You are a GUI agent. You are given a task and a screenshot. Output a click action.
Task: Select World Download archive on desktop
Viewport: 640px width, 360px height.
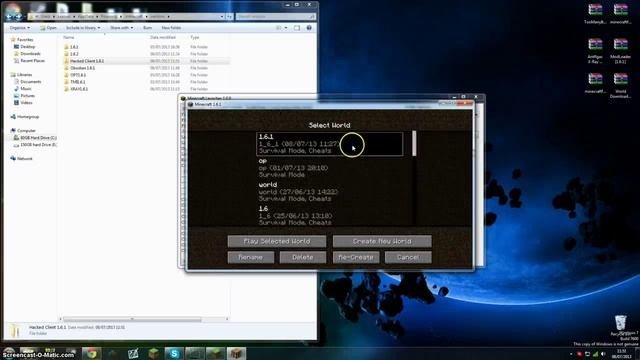620,86
